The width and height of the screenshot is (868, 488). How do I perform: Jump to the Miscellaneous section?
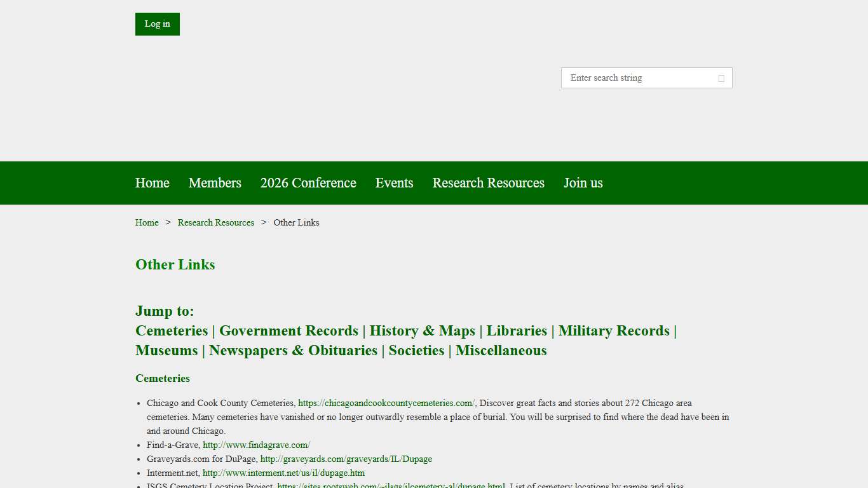click(501, 351)
